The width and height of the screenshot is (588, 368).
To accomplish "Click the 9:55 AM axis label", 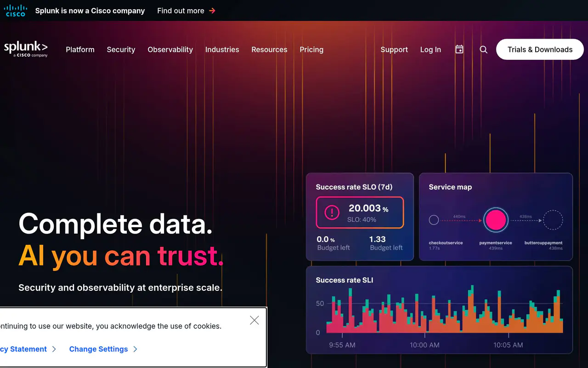I will tap(342, 345).
